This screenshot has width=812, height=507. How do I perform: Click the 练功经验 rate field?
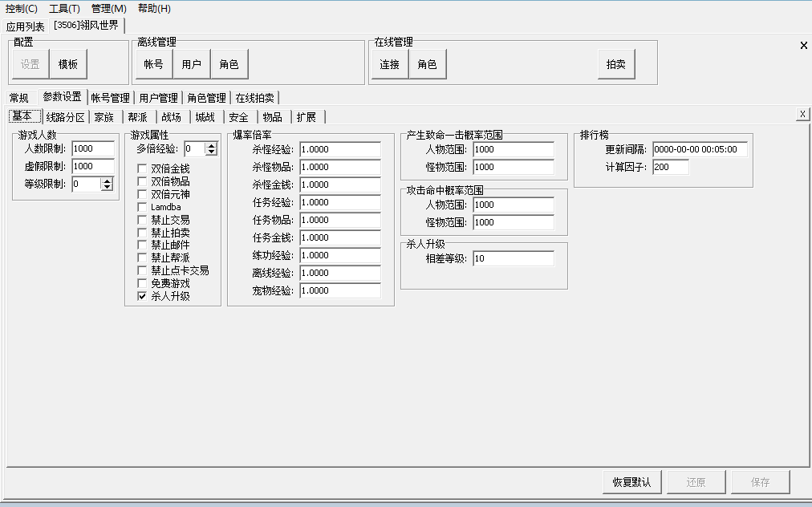tap(340, 255)
